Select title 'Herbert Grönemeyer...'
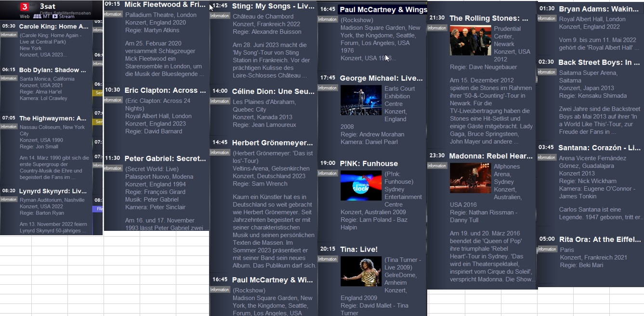Image resolution: width=644 pixels, height=316 pixels. [273, 143]
